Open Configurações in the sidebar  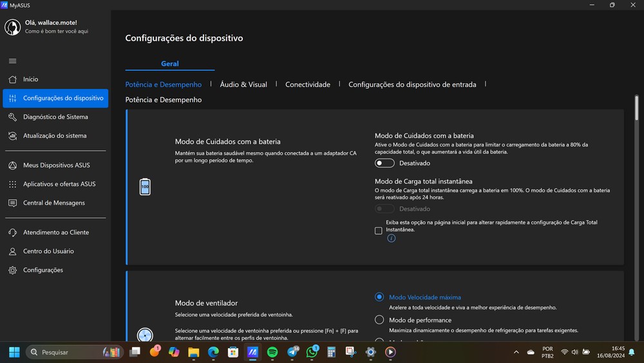(43, 270)
